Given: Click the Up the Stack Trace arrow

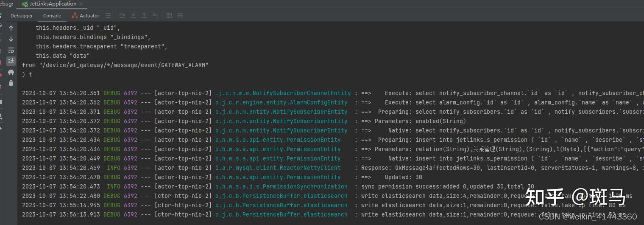Looking at the screenshot, I should coord(11,28).
